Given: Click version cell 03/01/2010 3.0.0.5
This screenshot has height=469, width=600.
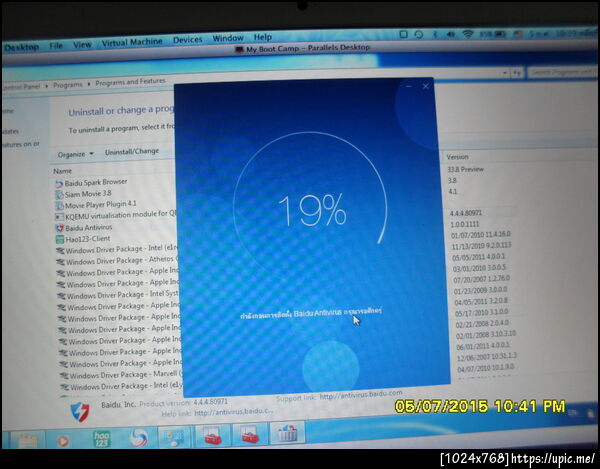Looking at the screenshot, I should (479, 268).
